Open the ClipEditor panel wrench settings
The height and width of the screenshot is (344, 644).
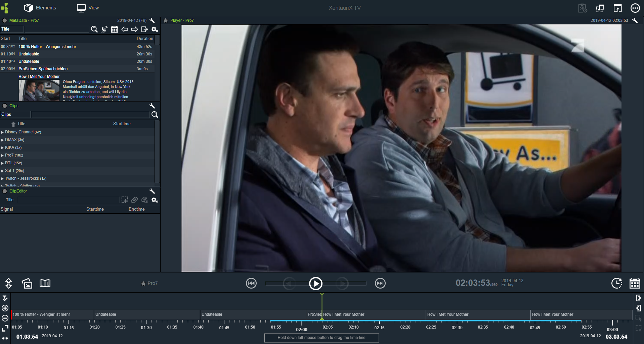point(152,191)
